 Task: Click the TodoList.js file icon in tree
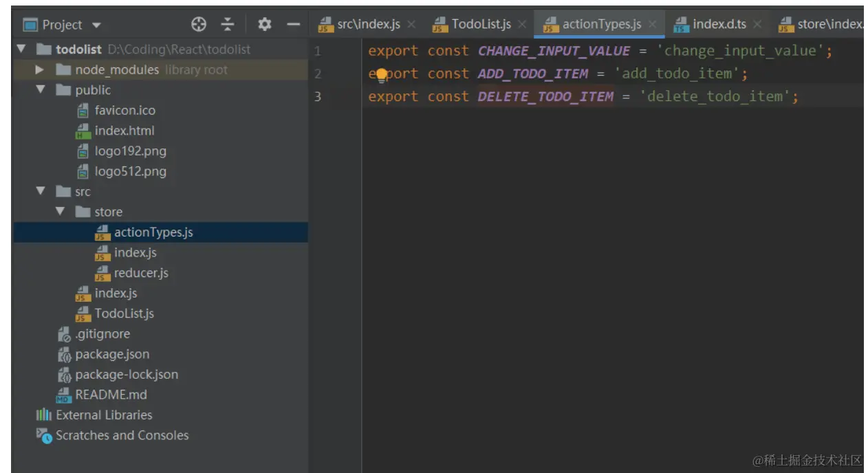coord(83,313)
